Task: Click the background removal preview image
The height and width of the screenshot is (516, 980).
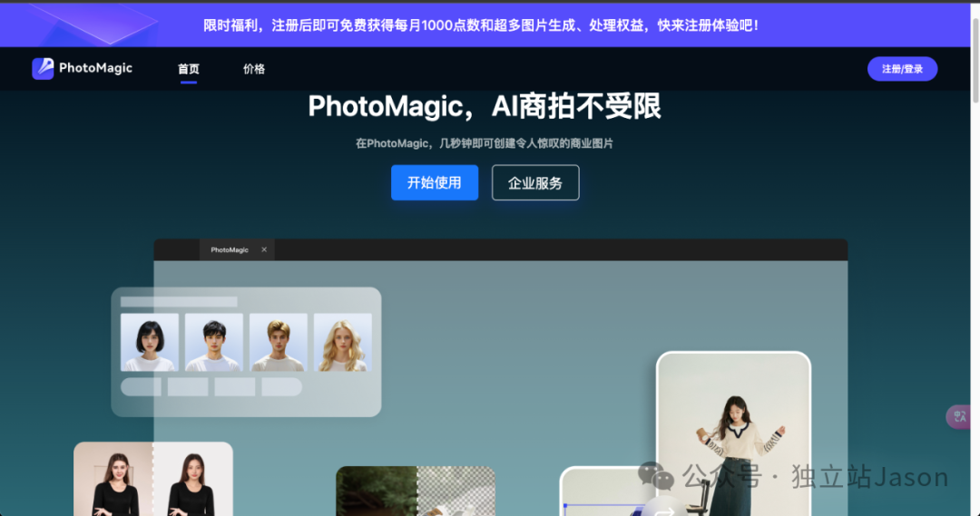Action: pos(416,491)
